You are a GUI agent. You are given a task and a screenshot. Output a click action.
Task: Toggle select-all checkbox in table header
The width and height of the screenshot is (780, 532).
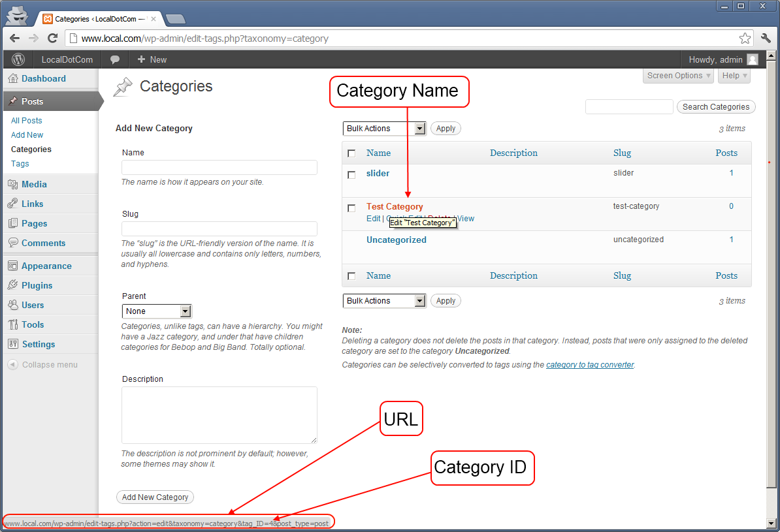pos(351,153)
